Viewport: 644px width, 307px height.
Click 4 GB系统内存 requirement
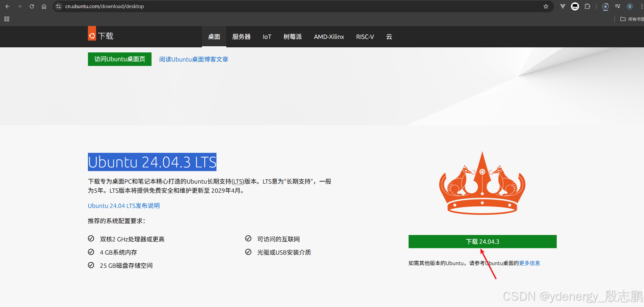(118, 252)
